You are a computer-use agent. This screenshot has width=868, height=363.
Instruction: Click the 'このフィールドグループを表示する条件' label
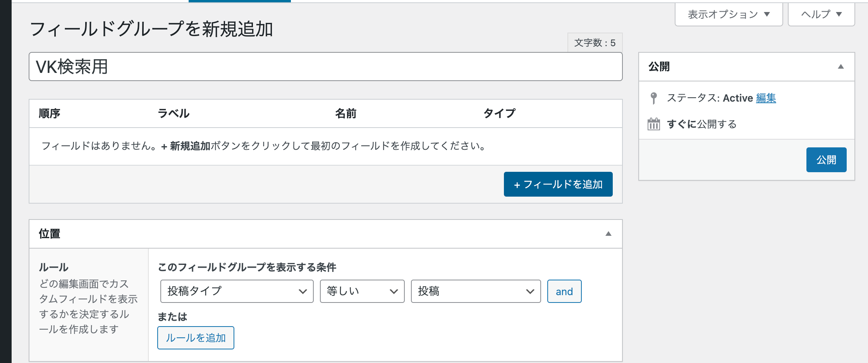[247, 267]
